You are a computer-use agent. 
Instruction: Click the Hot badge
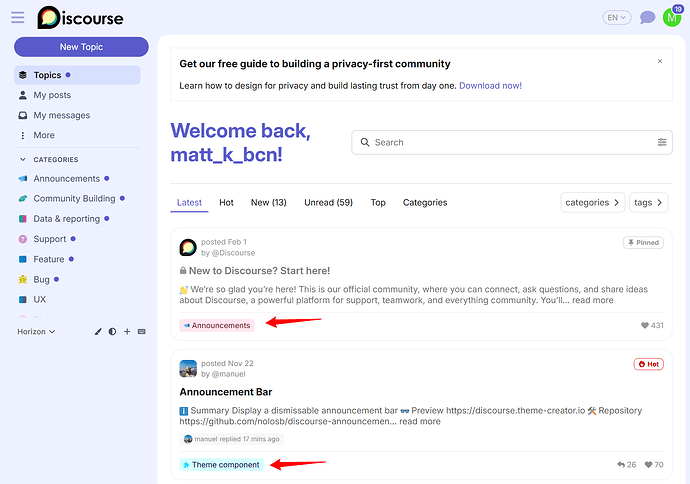[648, 364]
